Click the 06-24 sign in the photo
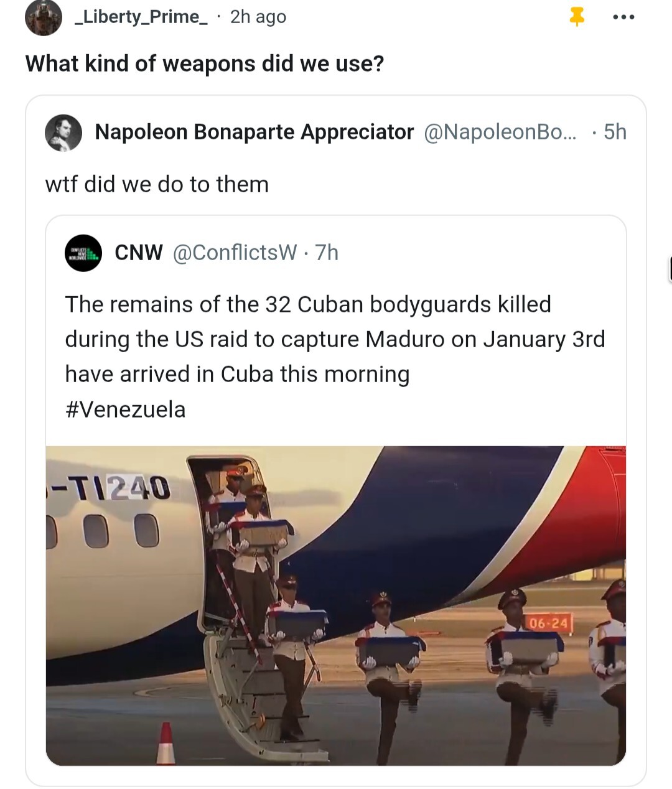672x789 pixels. click(x=548, y=623)
